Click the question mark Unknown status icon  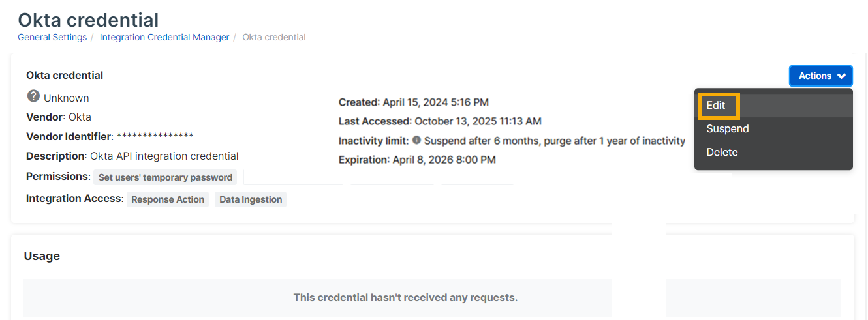(x=33, y=96)
